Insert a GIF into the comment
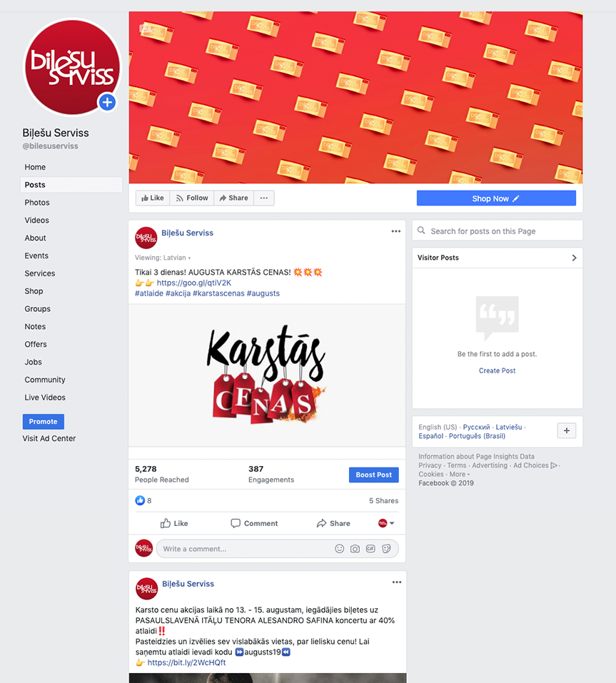This screenshot has width=616, height=683. (x=370, y=549)
